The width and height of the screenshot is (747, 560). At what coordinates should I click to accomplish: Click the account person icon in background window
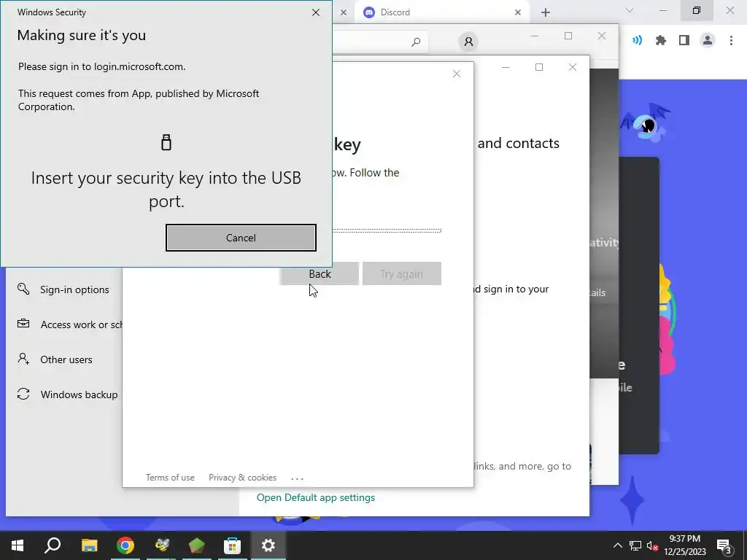tap(468, 42)
